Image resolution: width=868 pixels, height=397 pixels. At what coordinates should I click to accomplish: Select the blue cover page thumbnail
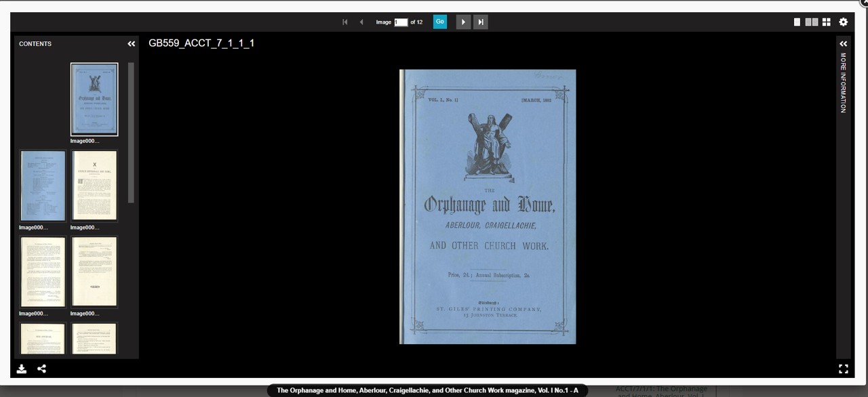pyautogui.click(x=94, y=100)
